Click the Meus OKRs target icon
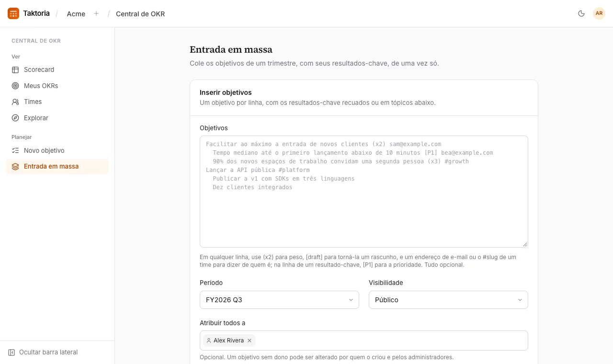Screen dimensions: 613x364 coord(15,86)
